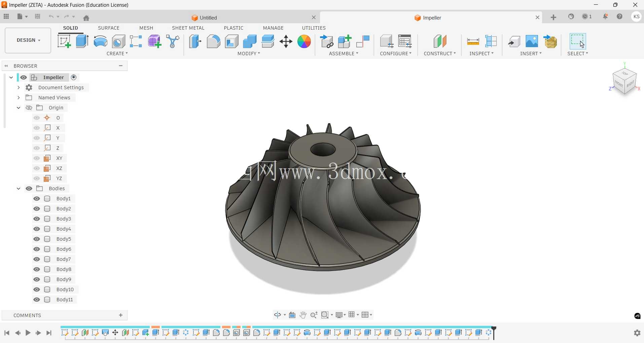This screenshot has width=644, height=343.
Task: Select the Press Pull tool
Action: tap(195, 41)
